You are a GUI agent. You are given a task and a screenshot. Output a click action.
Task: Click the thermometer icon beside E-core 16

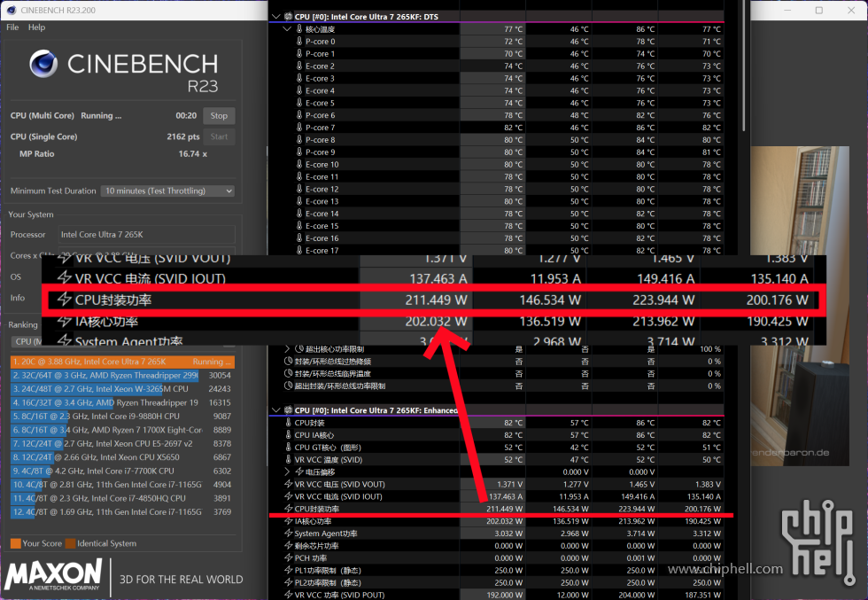click(x=299, y=238)
